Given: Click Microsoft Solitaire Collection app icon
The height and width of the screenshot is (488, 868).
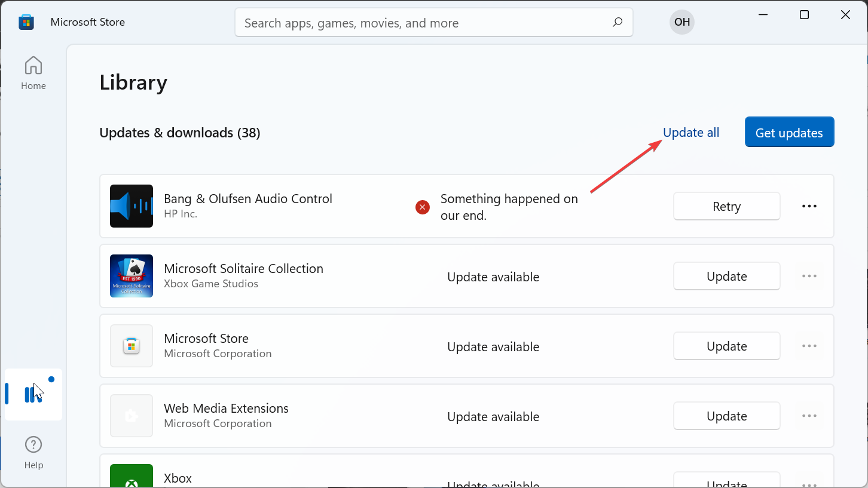Looking at the screenshot, I should (x=132, y=276).
